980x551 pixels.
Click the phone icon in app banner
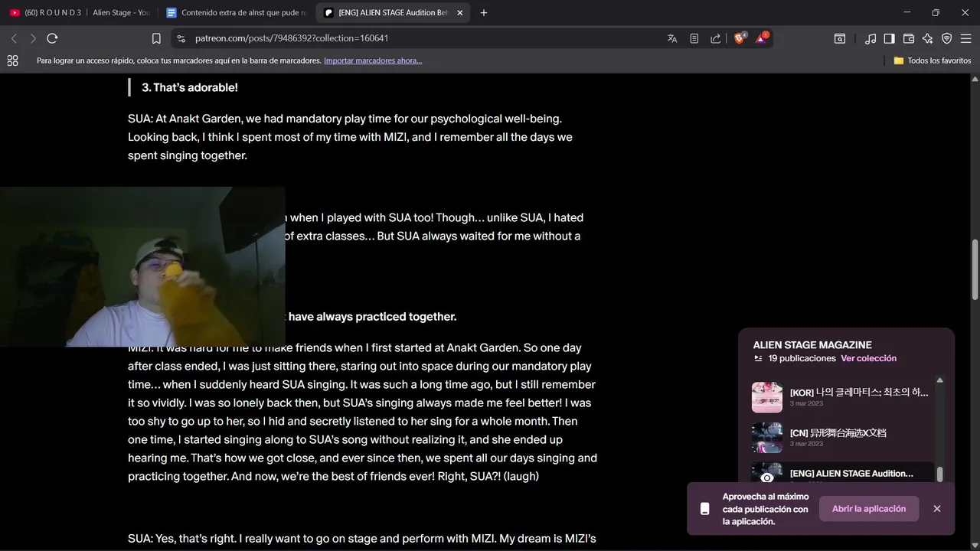pos(705,509)
